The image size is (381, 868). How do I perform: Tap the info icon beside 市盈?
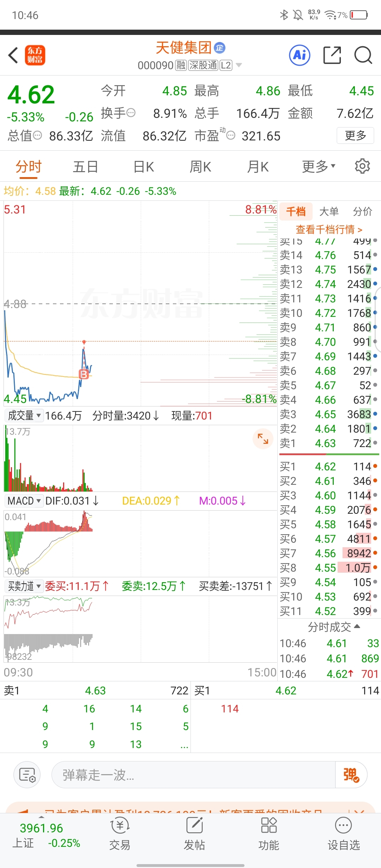[x=231, y=135]
